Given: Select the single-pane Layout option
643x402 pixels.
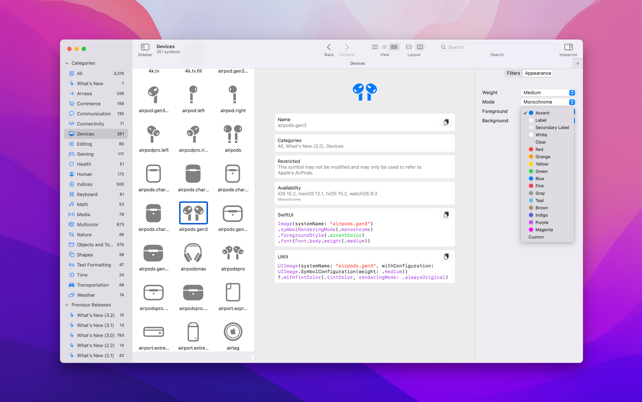Looking at the screenshot, I should [x=409, y=47].
